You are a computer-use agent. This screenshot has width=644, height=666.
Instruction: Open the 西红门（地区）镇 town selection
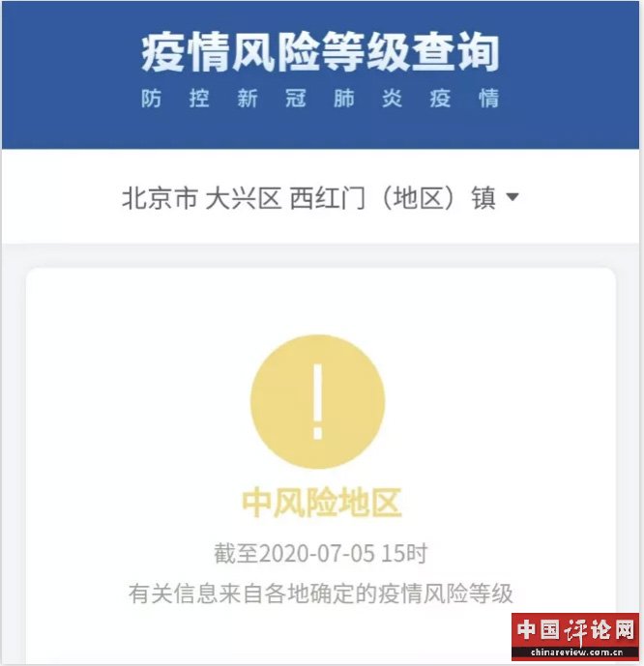click(393, 198)
